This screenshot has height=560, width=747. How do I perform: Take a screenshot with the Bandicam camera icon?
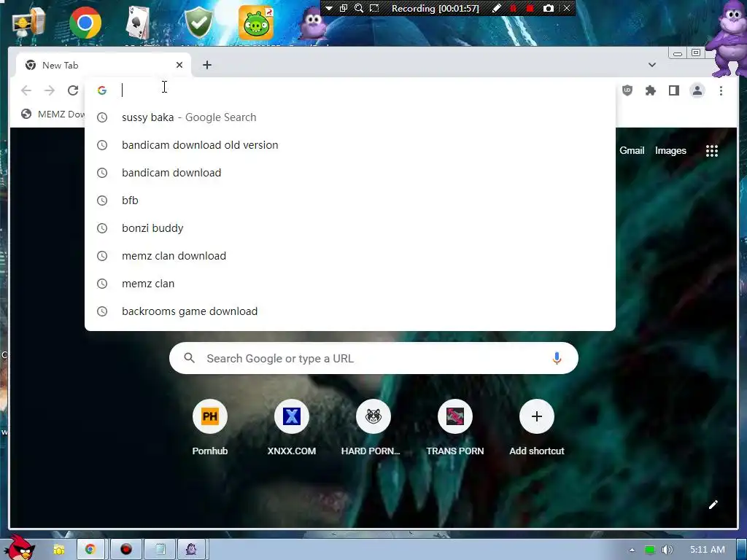click(x=549, y=8)
